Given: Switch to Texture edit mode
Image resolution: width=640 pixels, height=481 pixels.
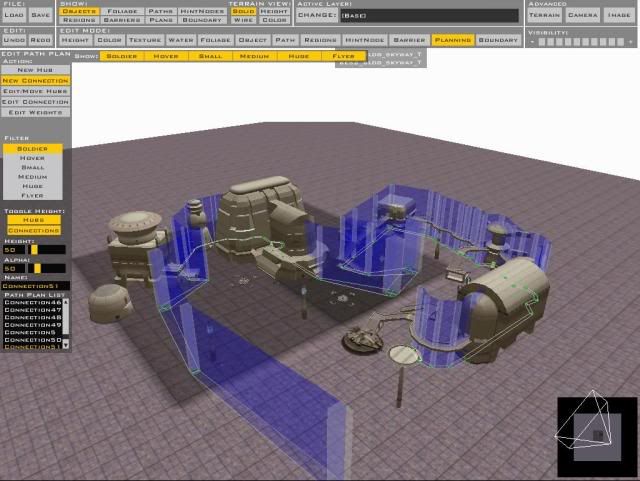Looking at the screenshot, I should (x=145, y=40).
